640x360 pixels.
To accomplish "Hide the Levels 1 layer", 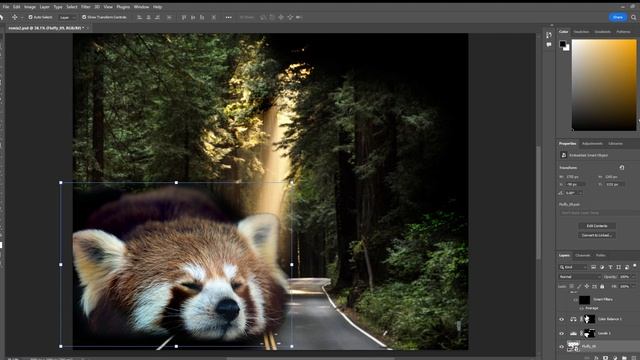I will 562,333.
